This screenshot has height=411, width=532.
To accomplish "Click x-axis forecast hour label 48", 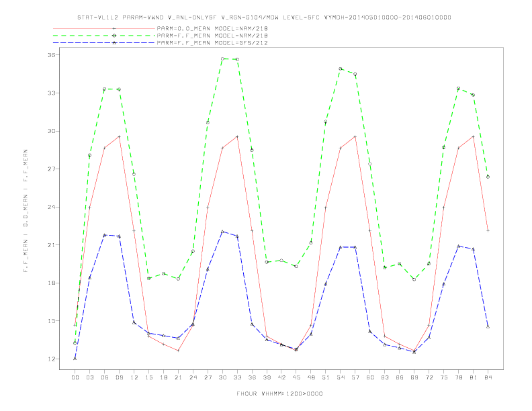I will tap(311, 377).
